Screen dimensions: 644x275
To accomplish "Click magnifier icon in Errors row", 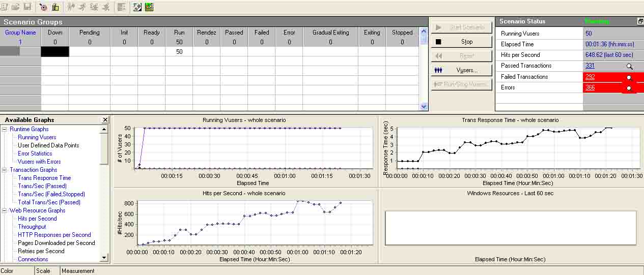I will pos(629,88).
